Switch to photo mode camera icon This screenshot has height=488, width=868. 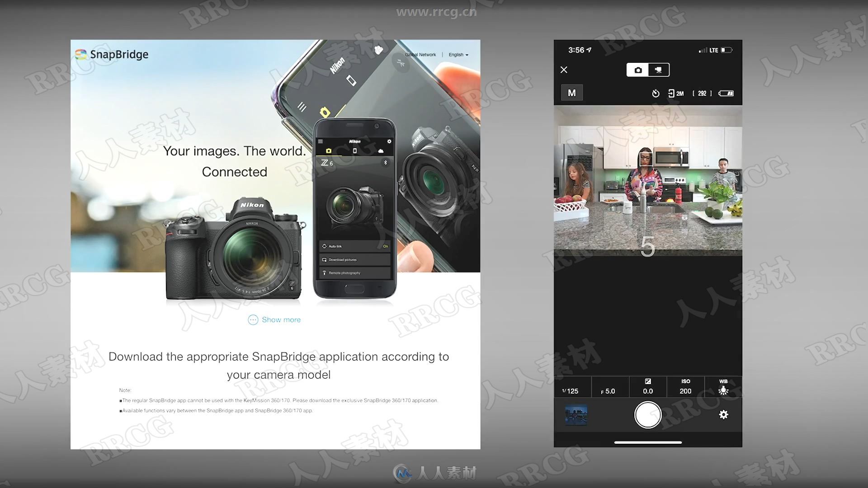pyautogui.click(x=637, y=70)
